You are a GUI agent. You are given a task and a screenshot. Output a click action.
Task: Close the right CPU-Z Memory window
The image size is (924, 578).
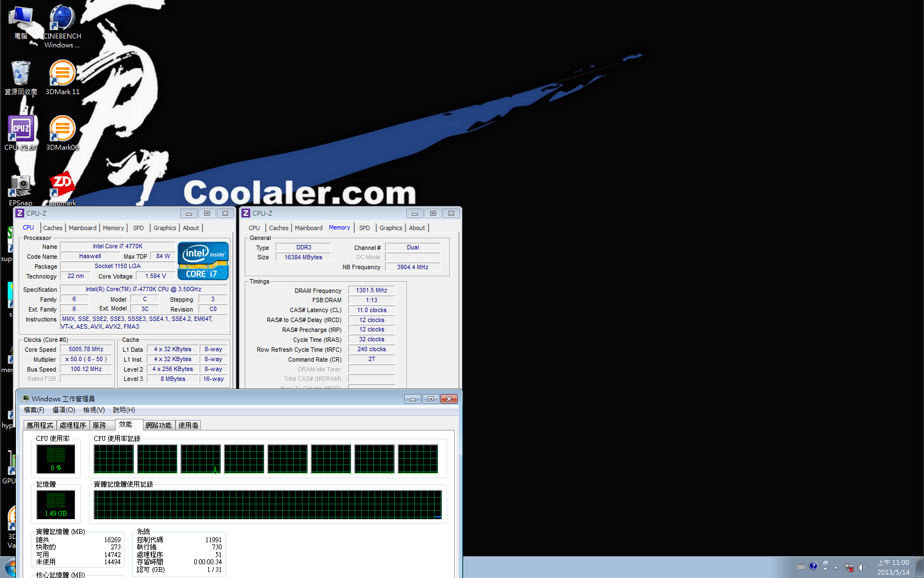451,214
